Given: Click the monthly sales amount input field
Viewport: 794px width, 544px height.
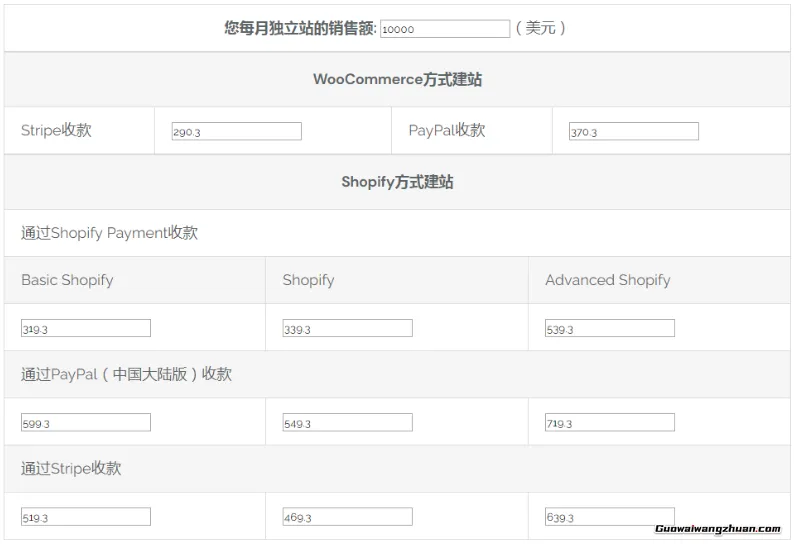Looking at the screenshot, I should point(445,29).
